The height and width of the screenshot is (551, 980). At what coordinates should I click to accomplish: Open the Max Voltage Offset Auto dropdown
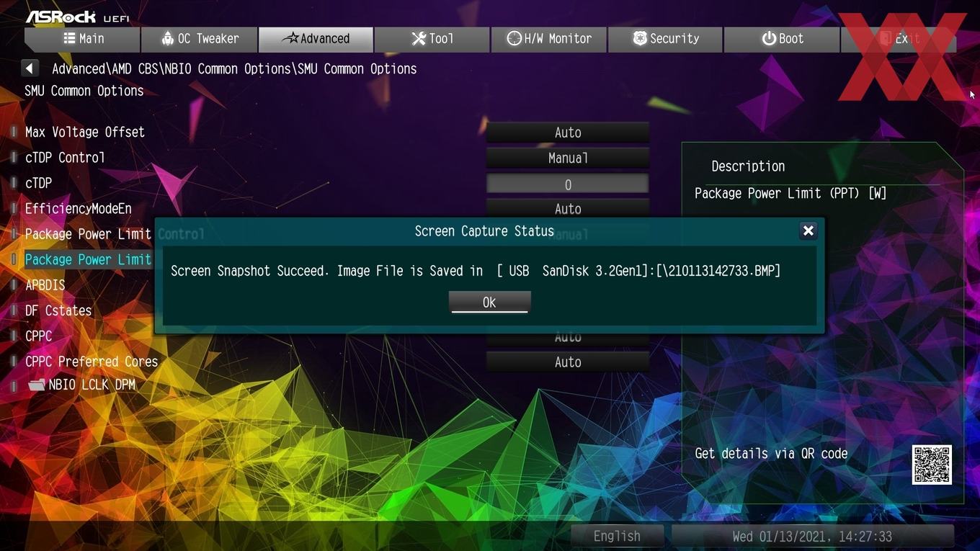pyautogui.click(x=568, y=133)
